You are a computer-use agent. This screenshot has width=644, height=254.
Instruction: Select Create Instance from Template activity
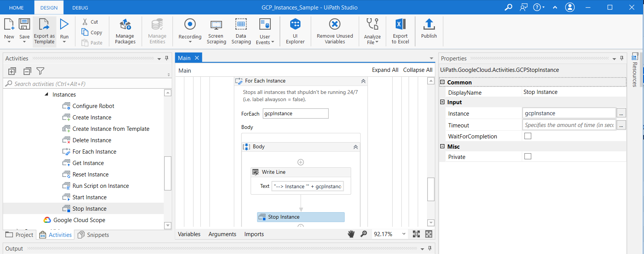[111, 129]
